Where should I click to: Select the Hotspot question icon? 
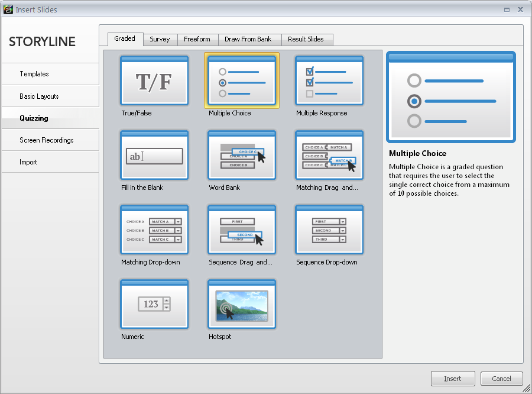(x=242, y=304)
